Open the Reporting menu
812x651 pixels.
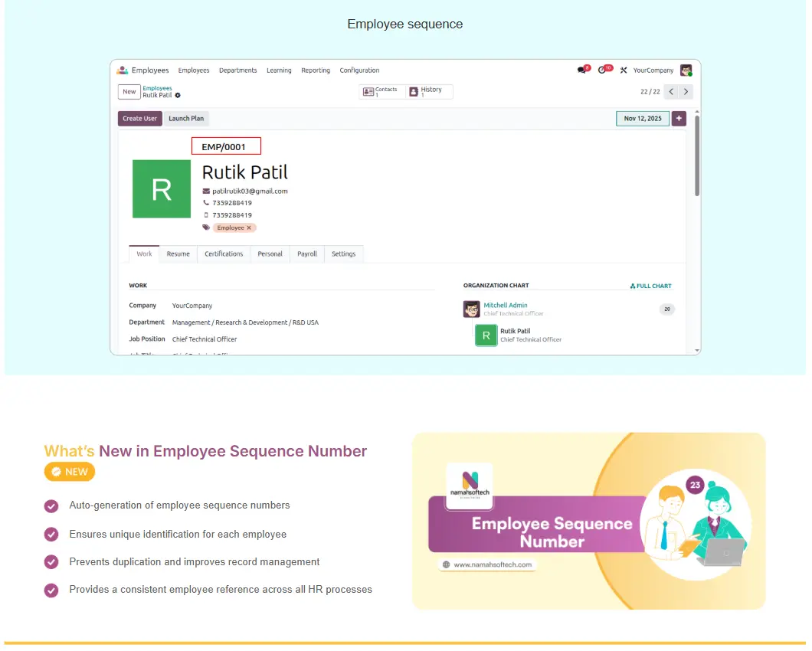pyautogui.click(x=316, y=70)
